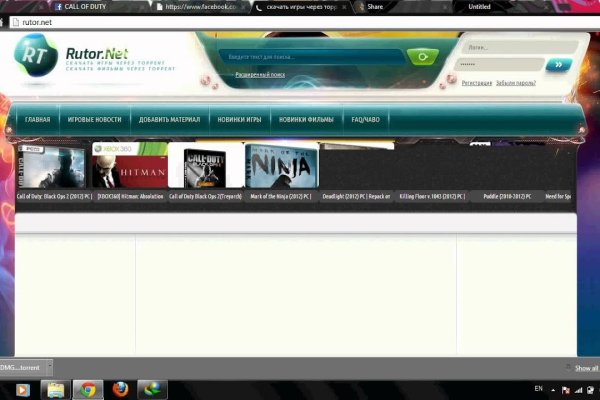Viewport: 600px width, 400px height.
Task: Open Internet Download Manager taskbar icon
Action: coord(153,389)
